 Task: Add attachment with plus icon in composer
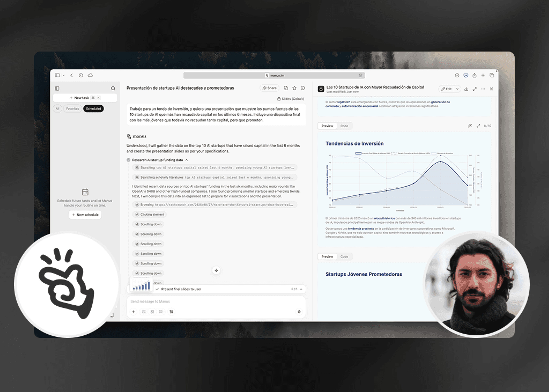(x=133, y=312)
